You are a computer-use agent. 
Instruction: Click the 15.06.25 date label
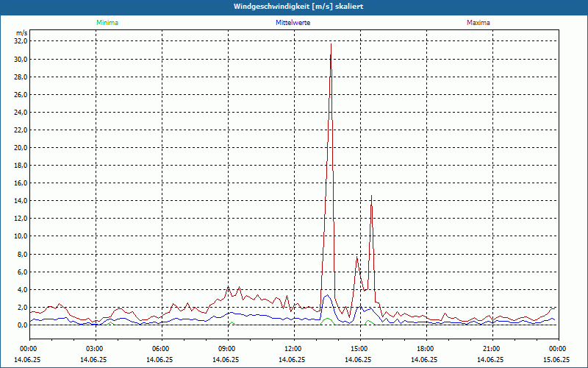coord(556,360)
